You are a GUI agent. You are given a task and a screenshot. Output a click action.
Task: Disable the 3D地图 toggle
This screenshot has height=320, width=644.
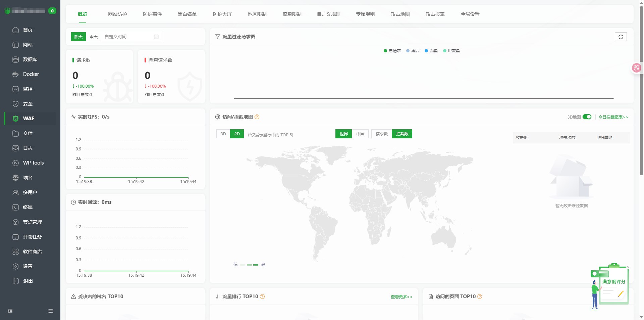point(587,117)
